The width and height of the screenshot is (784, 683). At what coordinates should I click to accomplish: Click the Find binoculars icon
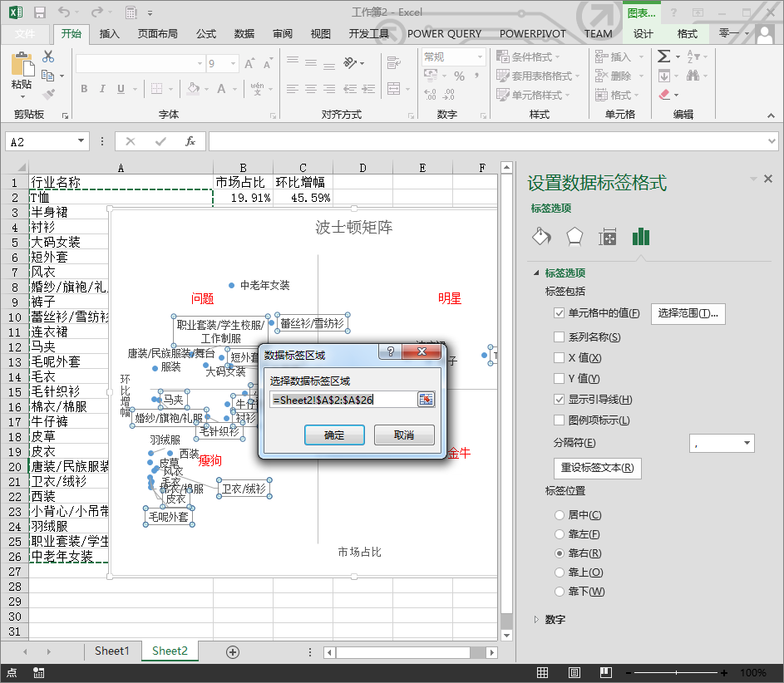(x=693, y=76)
